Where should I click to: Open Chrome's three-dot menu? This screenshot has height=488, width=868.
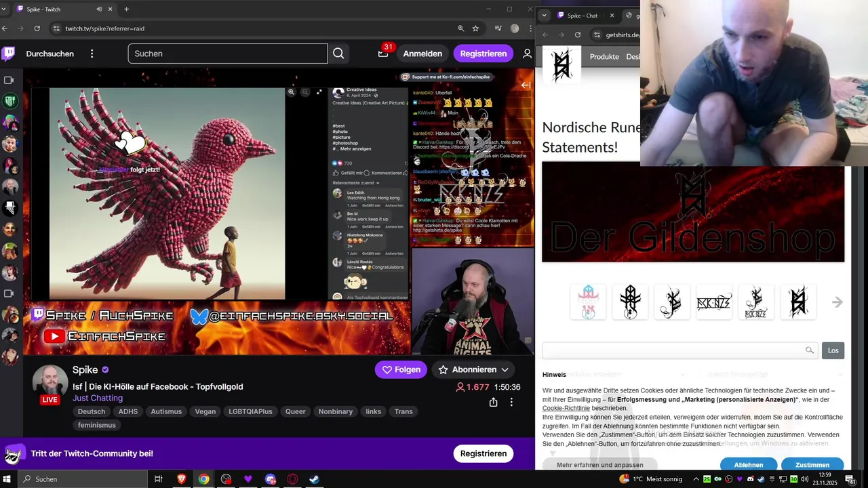pyautogui.click(x=529, y=28)
